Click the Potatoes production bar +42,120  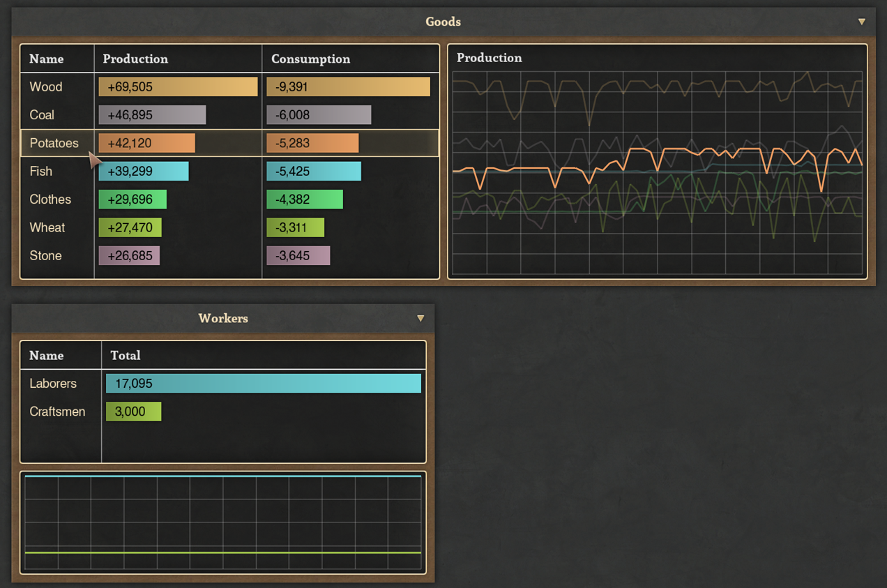(146, 144)
